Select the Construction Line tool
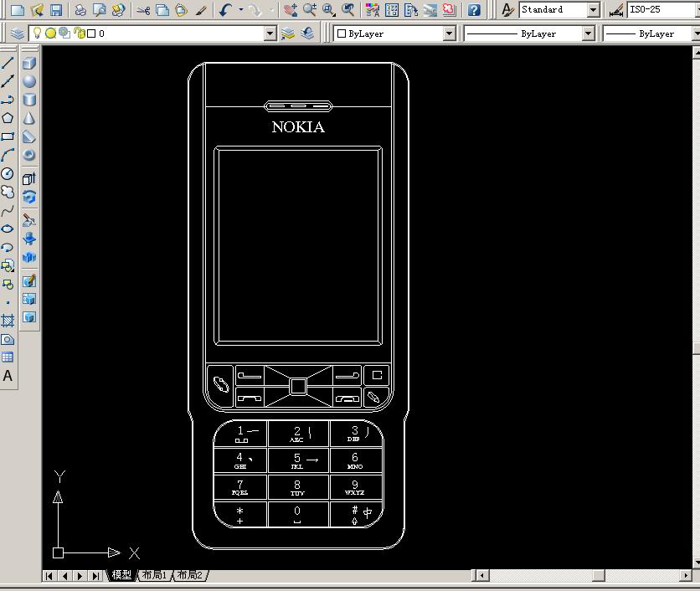Screen dimensions: 700x591 (8, 81)
